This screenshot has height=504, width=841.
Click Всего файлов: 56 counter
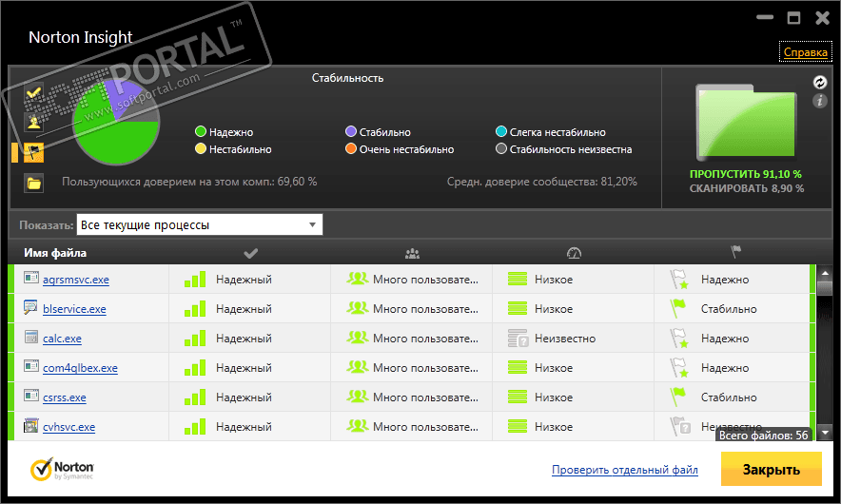[x=763, y=435]
